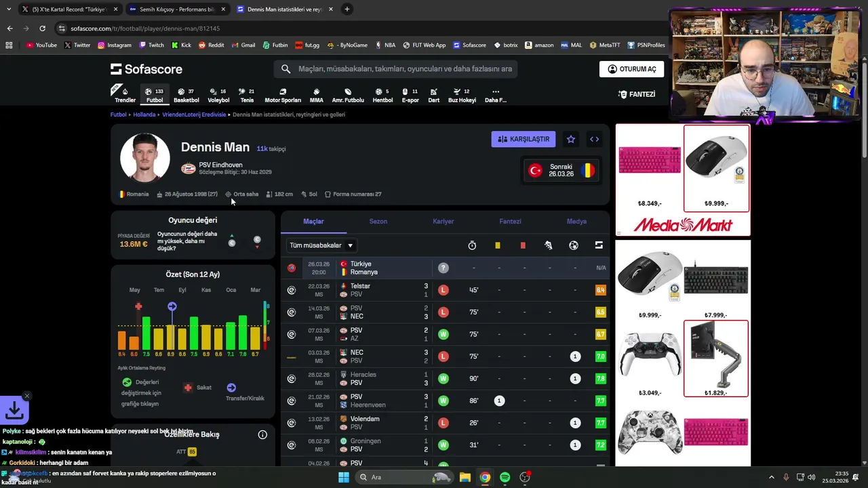Click KARŞILAŞTIR compare button
The width and height of the screenshot is (868, 488).
(524, 139)
